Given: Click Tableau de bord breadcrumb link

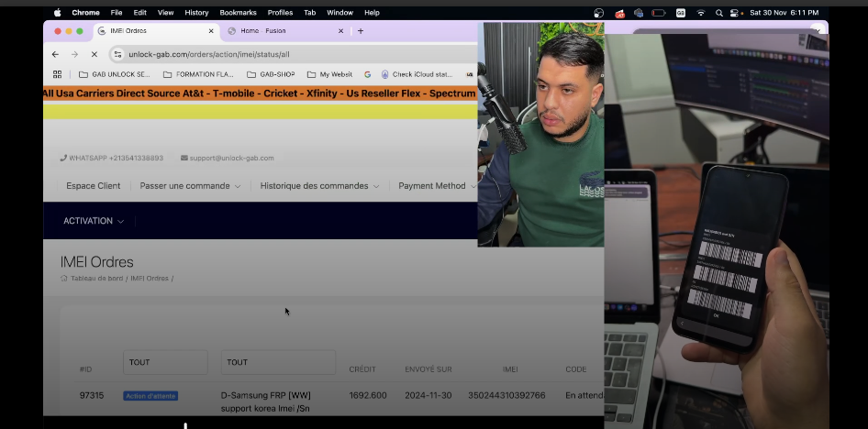Looking at the screenshot, I should [x=97, y=279].
